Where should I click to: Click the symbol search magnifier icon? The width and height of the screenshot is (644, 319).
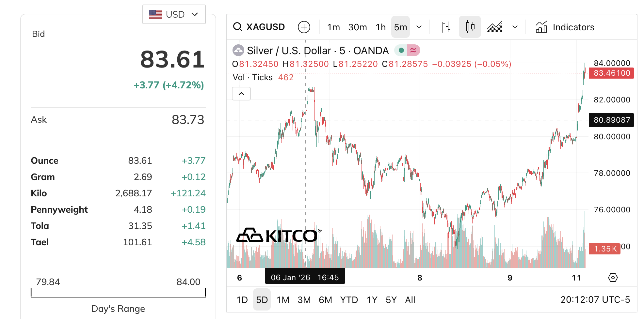237,27
